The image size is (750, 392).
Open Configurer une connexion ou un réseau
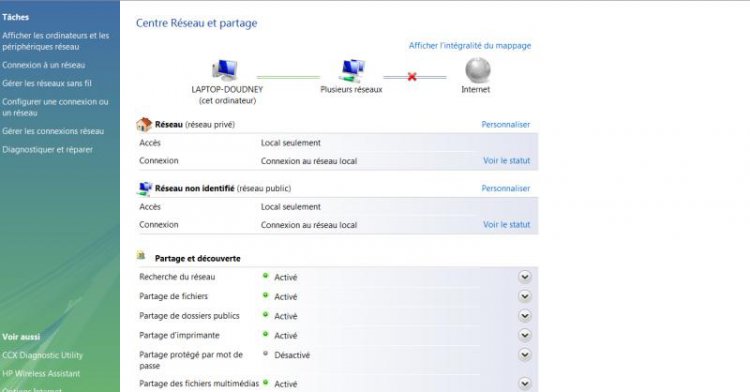point(55,107)
